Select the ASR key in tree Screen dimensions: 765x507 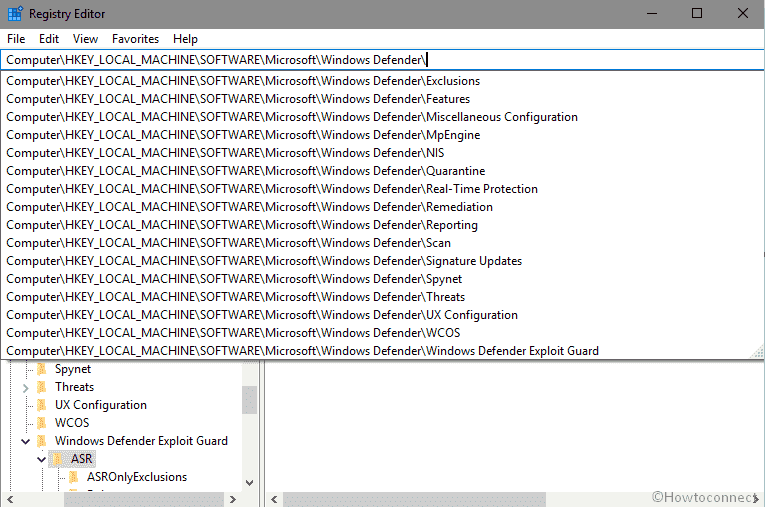[x=81, y=459]
